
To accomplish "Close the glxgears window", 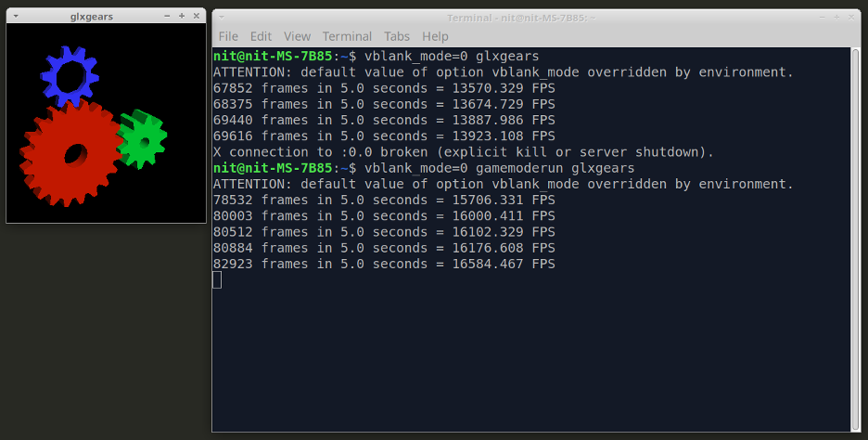I will pos(196,16).
